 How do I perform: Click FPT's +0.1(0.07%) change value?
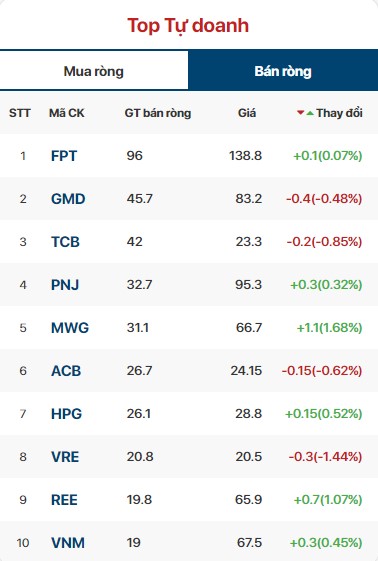point(328,156)
